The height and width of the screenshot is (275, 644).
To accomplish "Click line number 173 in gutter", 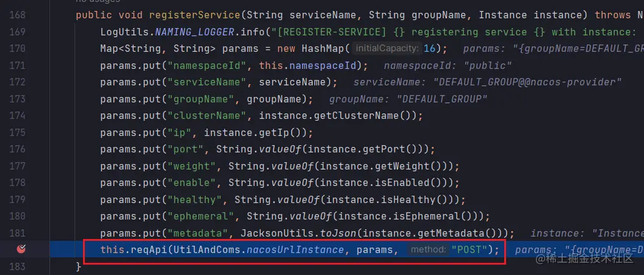I will (x=17, y=99).
